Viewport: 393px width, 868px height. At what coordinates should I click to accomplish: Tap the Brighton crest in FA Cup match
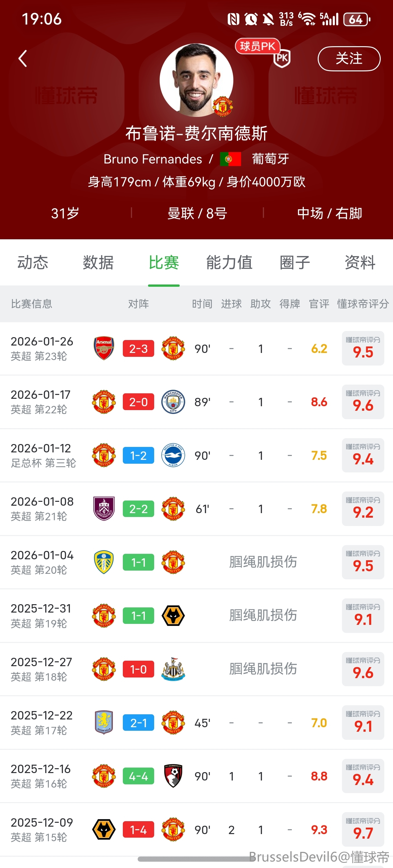click(x=173, y=455)
